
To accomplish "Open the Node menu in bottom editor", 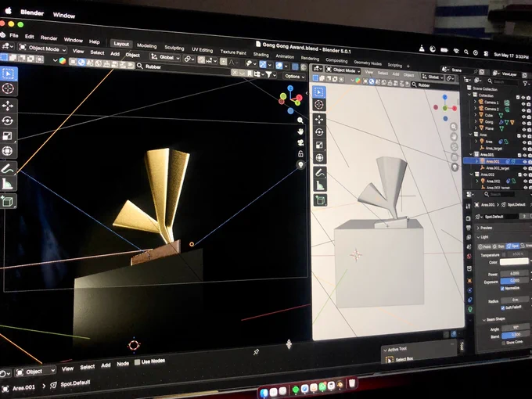I will (123, 364).
